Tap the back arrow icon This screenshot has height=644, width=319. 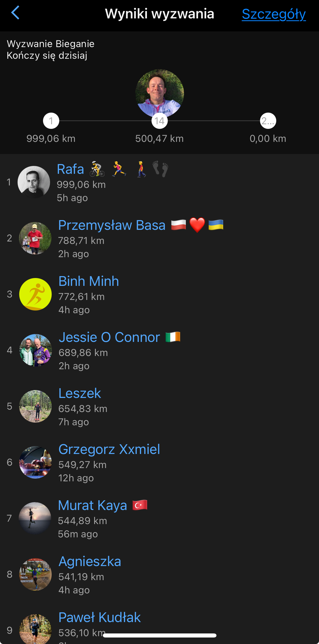15,13
